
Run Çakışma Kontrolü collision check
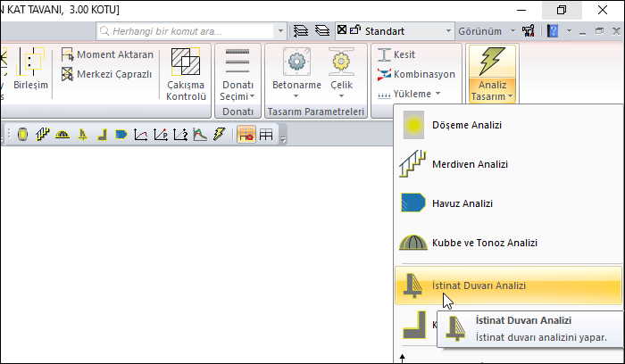(x=186, y=74)
